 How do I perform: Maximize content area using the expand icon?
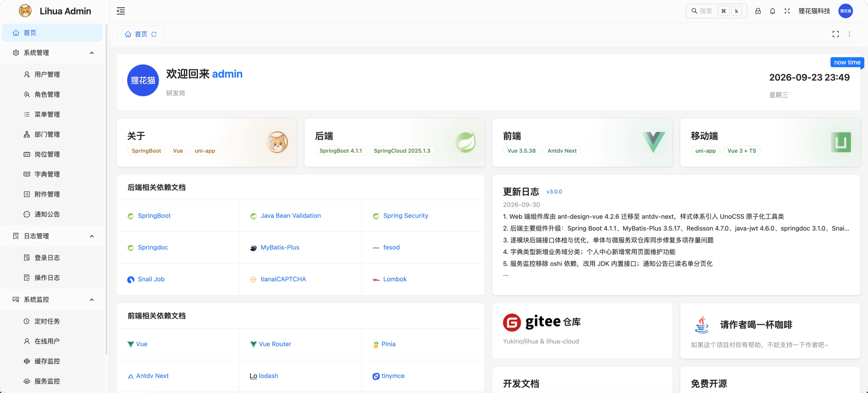[x=835, y=34]
